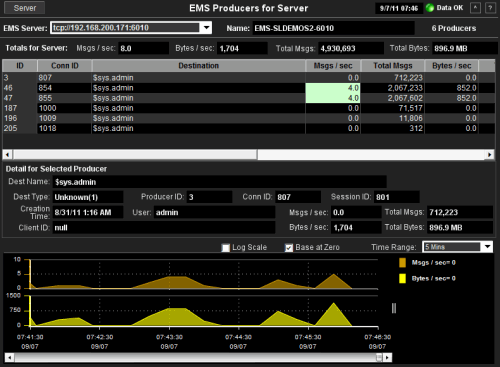Toggle the Base at Zero checkbox
This screenshot has width=500, height=367.
pyautogui.click(x=289, y=248)
